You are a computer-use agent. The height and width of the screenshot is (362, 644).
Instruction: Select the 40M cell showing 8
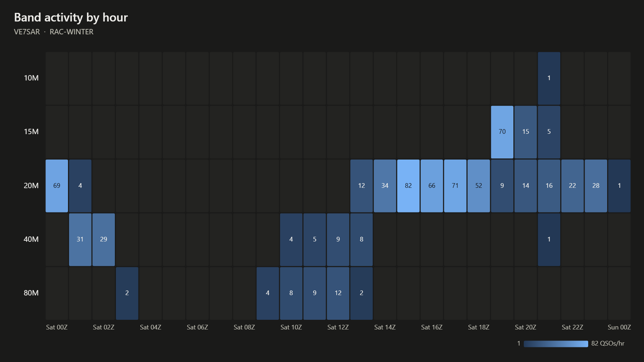coord(361,239)
